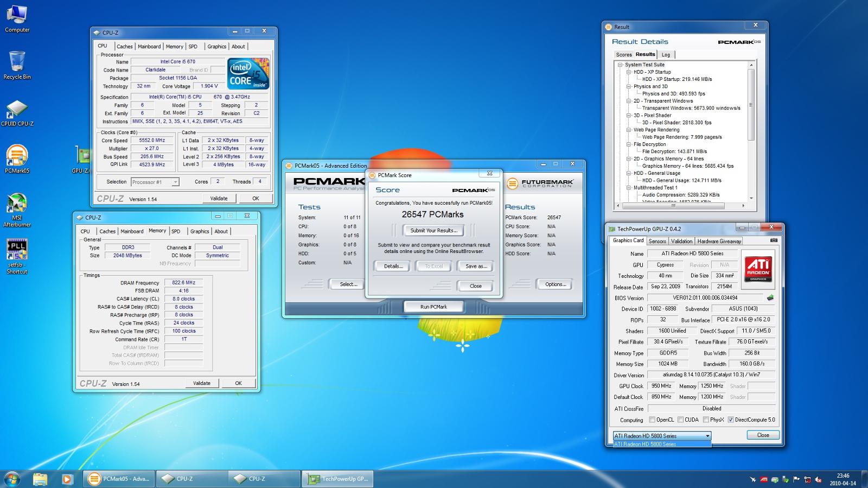Toggle the DirectCompute 5.0 checkbox
The height and width of the screenshot is (488, 868).
click(x=731, y=420)
